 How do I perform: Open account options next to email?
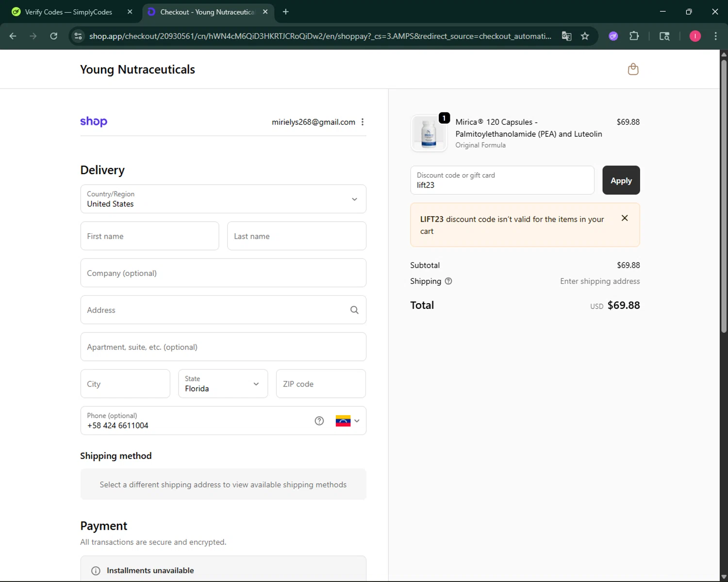(x=363, y=122)
